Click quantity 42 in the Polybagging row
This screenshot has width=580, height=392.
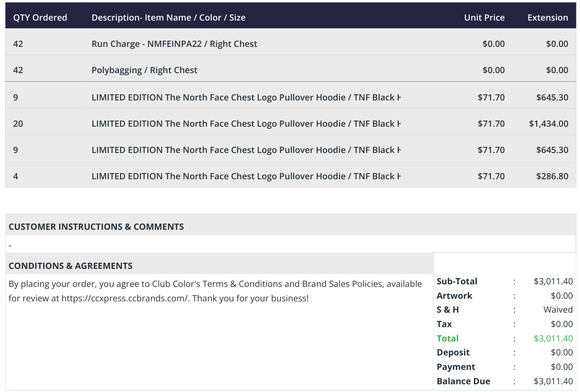point(18,70)
